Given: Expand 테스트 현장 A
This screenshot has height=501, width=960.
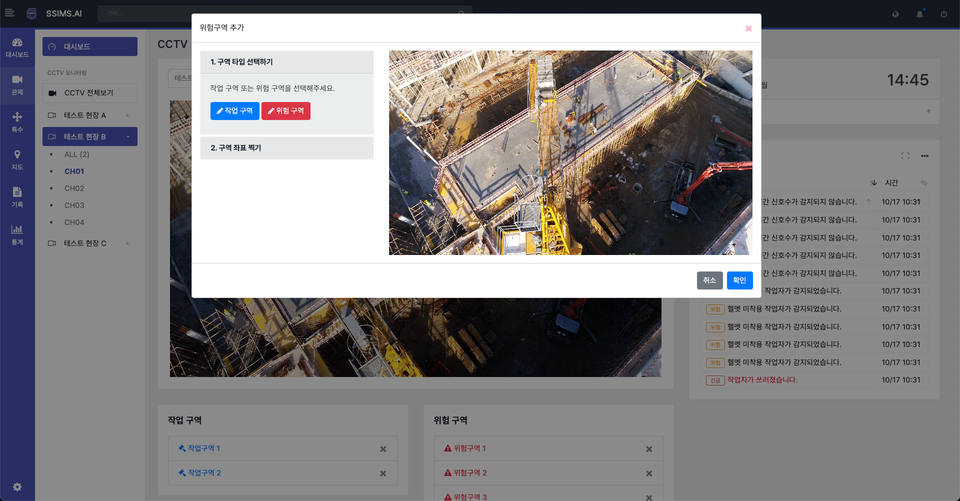Looking at the screenshot, I should 90,115.
